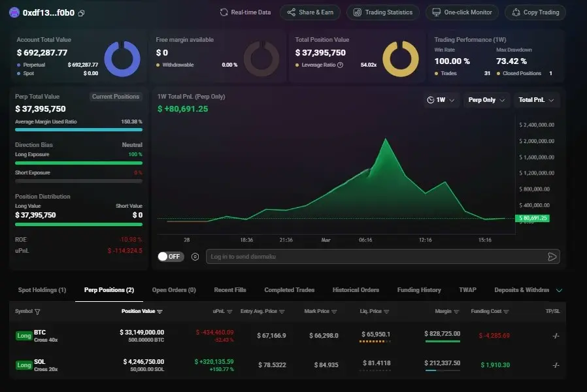The height and width of the screenshot is (392, 587).
Task: Click the Log in to send danmaku field
Action: (382, 257)
